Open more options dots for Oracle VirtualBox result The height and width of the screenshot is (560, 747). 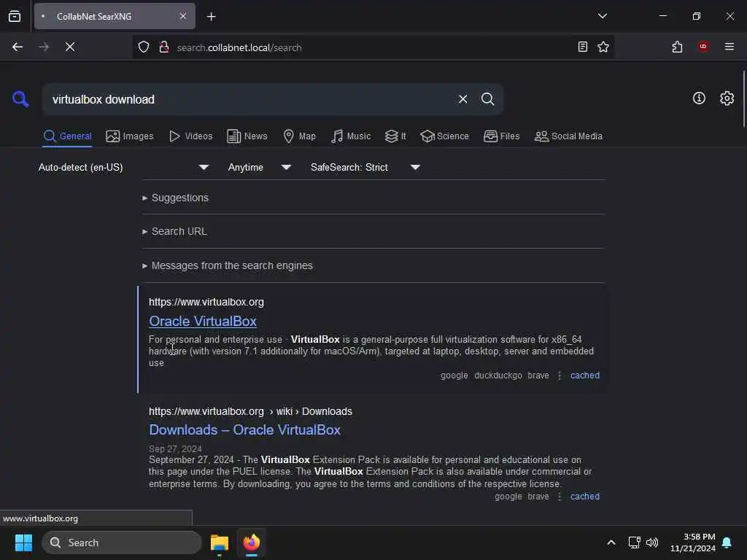pyautogui.click(x=560, y=376)
